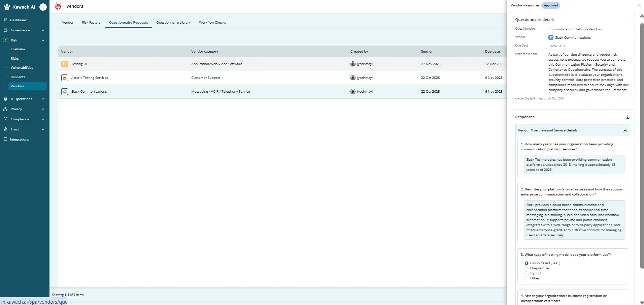Switch to the Vendor tab
The image size is (644, 305).
[68, 23]
